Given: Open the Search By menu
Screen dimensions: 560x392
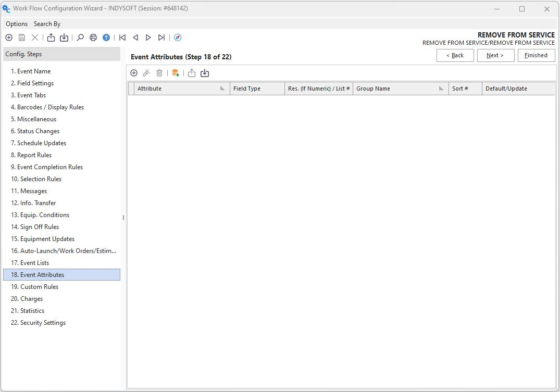Looking at the screenshot, I should [47, 24].
